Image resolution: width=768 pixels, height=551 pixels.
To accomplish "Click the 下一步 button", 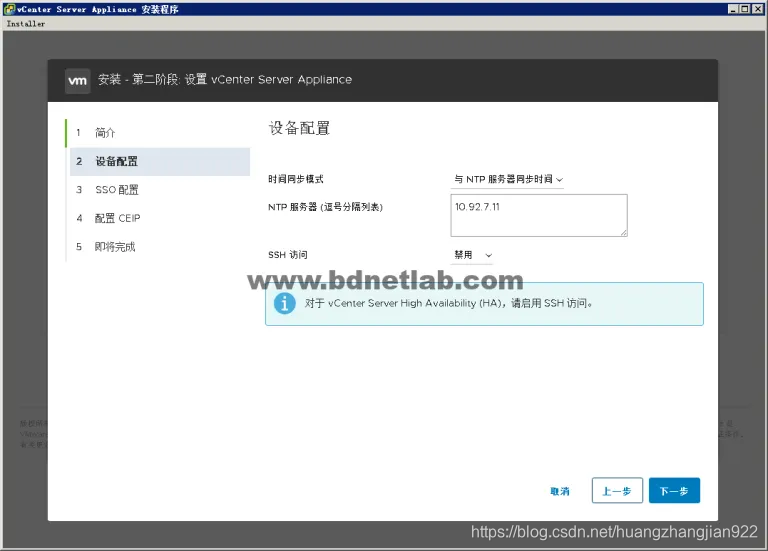I will (674, 490).
